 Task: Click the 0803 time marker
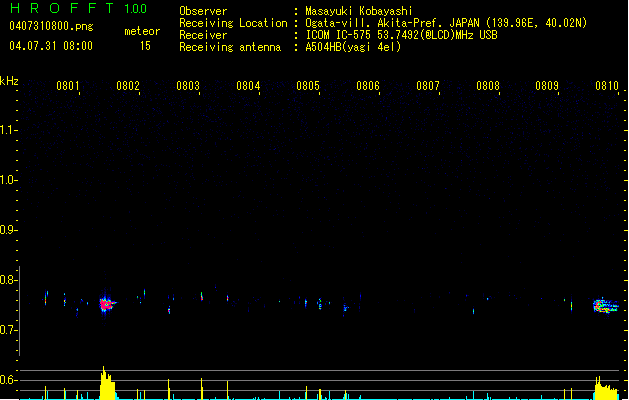pos(188,86)
